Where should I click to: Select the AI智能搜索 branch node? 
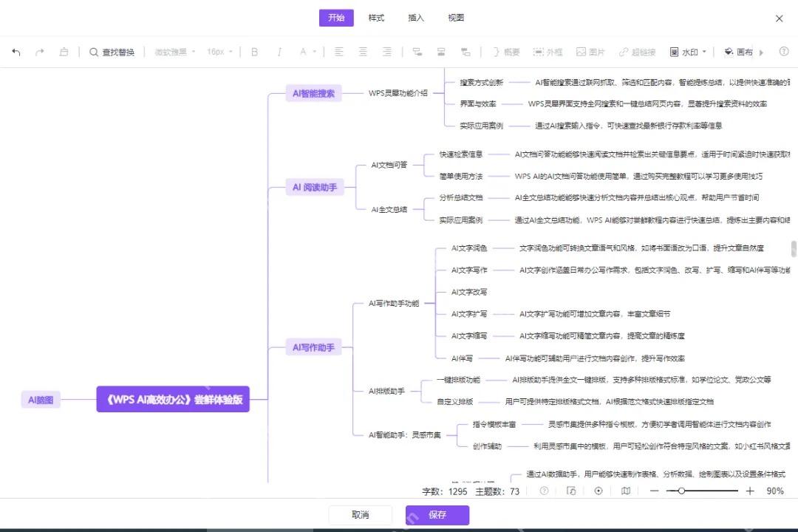313,93
